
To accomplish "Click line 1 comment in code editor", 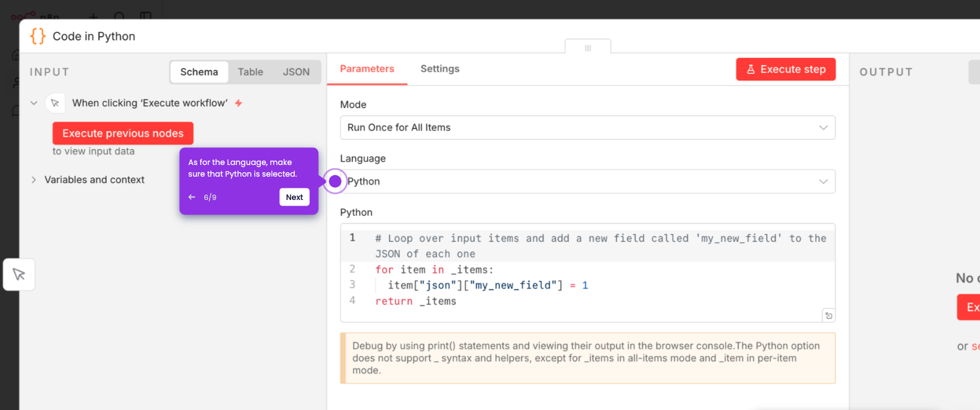I will (601, 246).
